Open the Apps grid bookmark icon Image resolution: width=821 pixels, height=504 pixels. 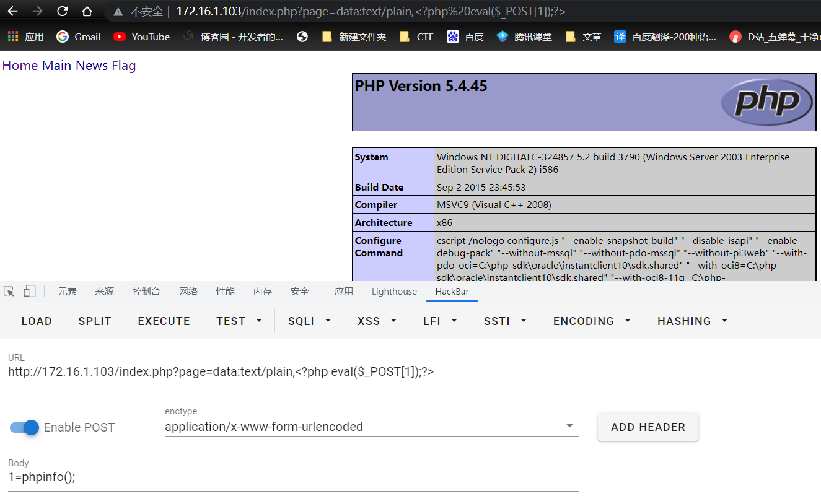[x=13, y=37]
